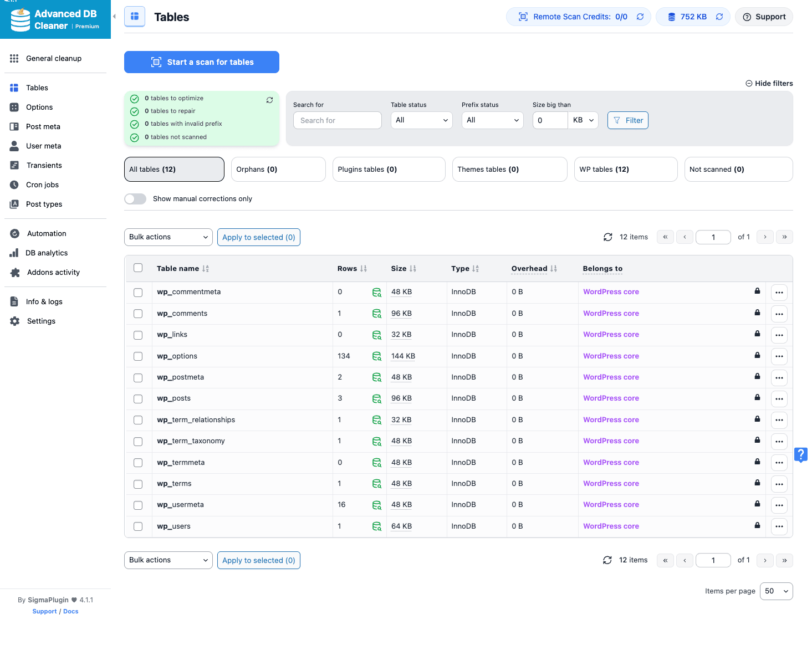Sort by Type column arrows
812x645 pixels.
tap(476, 269)
